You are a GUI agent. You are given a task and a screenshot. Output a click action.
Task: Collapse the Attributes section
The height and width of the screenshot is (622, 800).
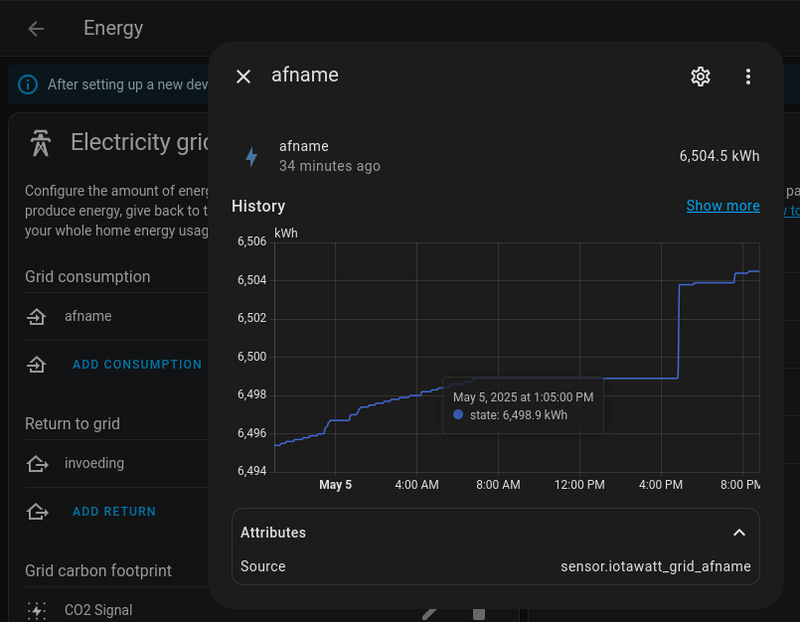click(739, 533)
